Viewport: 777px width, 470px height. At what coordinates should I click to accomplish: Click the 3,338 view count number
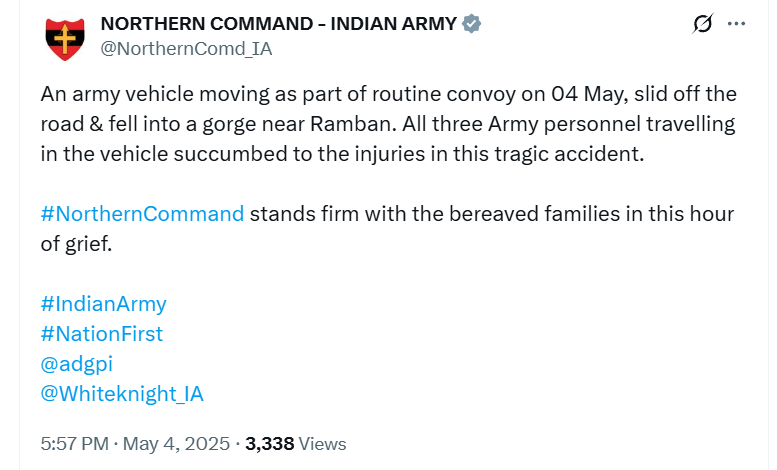[x=268, y=443]
